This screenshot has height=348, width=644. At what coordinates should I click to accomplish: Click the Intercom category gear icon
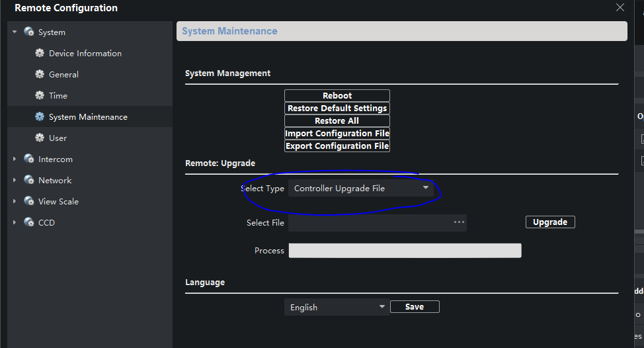click(x=28, y=159)
